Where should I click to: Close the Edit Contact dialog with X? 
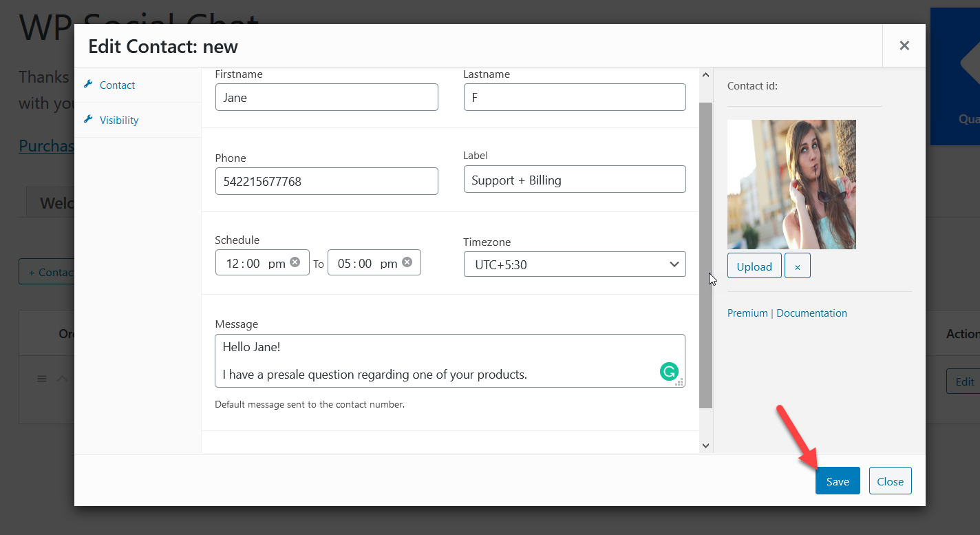tap(904, 45)
